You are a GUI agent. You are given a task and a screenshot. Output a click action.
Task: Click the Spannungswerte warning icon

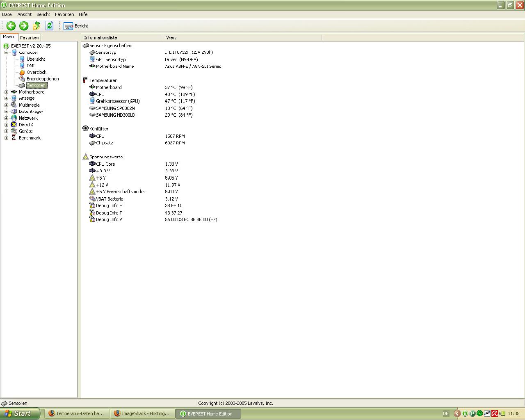pyautogui.click(x=85, y=157)
